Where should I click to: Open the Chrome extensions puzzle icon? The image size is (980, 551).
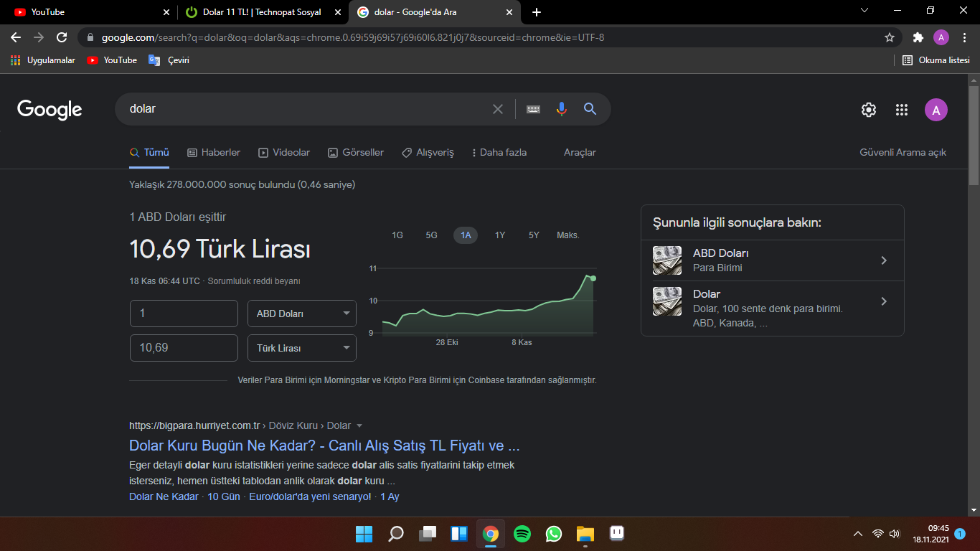[x=918, y=37]
